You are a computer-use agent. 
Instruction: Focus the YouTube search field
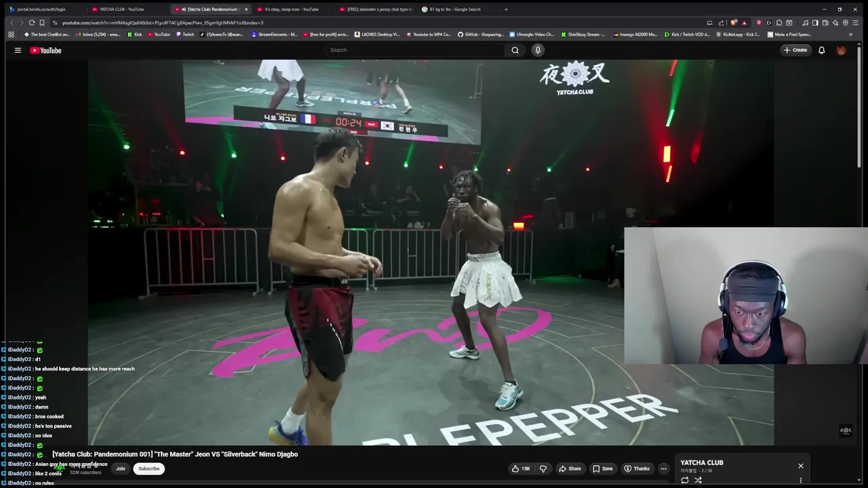[415, 50]
